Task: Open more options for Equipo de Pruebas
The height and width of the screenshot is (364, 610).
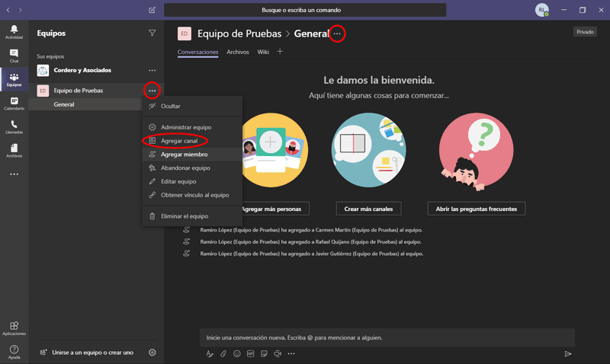Action: tap(152, 91)
